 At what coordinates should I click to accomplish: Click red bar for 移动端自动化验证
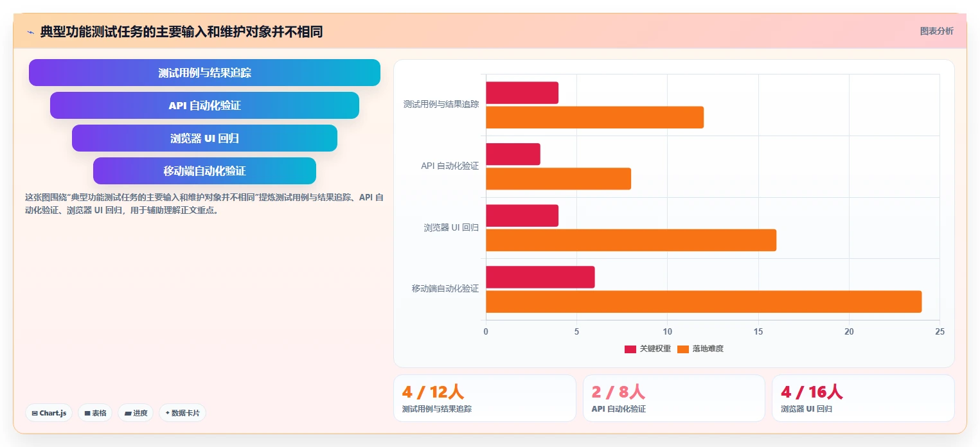(x=540, y=277)
